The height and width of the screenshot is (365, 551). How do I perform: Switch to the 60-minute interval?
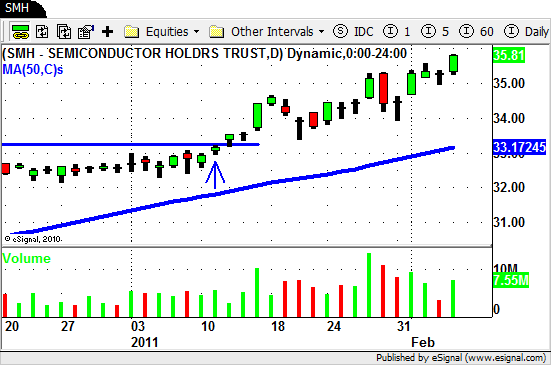pyautogui.click(x=487, y=32)
